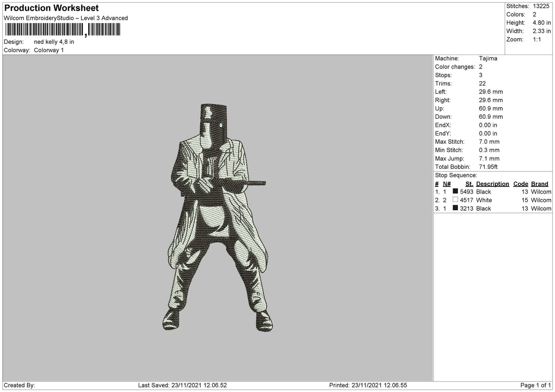Click the Zoom 1:1 value
This screenshot has width=555, height=392.
537,39
